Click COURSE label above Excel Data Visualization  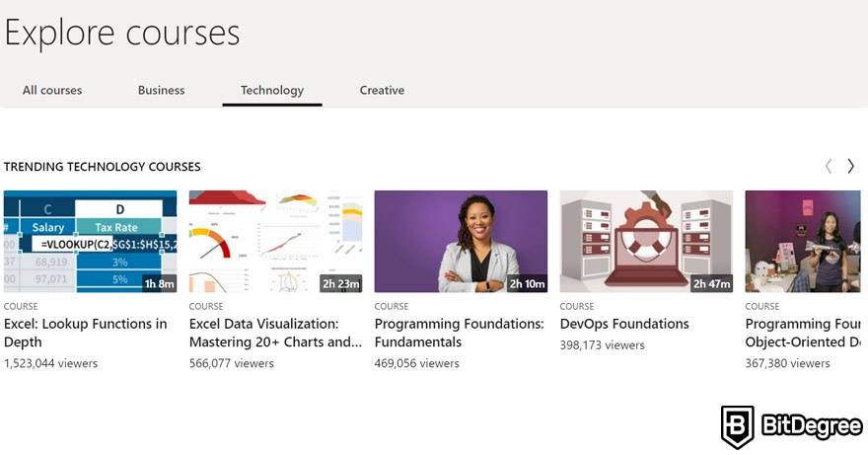[x=206, y=306]
